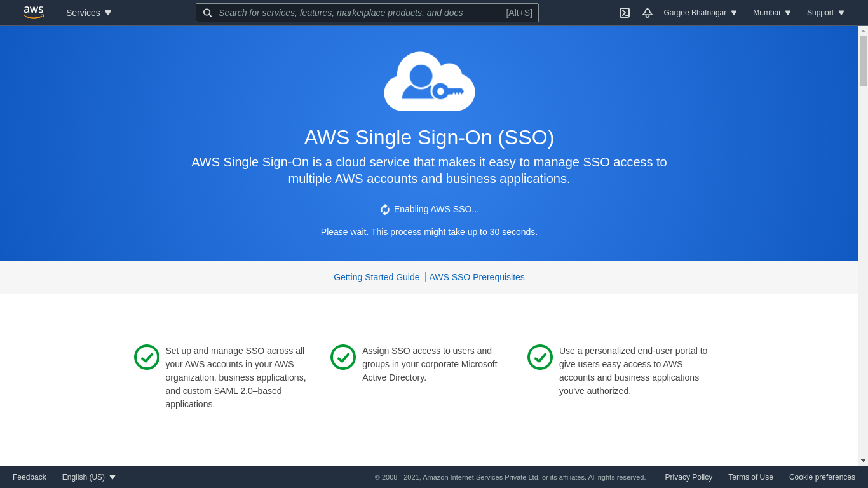Change language via English (US) dropdown
This screenshot has width=868, height=488.
pos(89,477)
